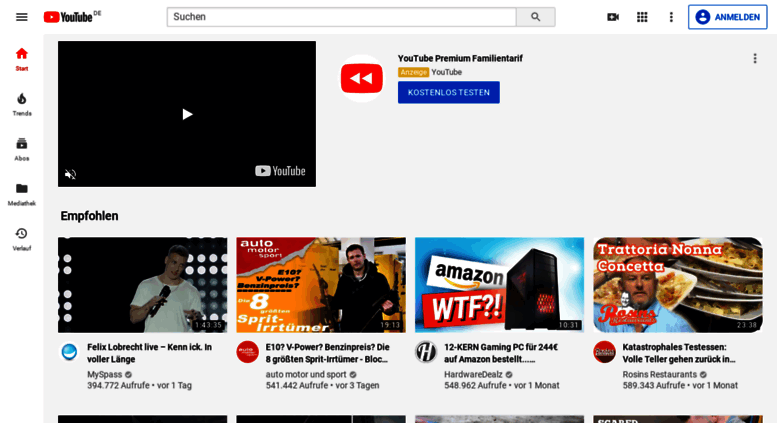Viewport: 777px width, 423px height.
Task: Open amazon WTF gaming PC thumbnail
Action: click(500, 285)
